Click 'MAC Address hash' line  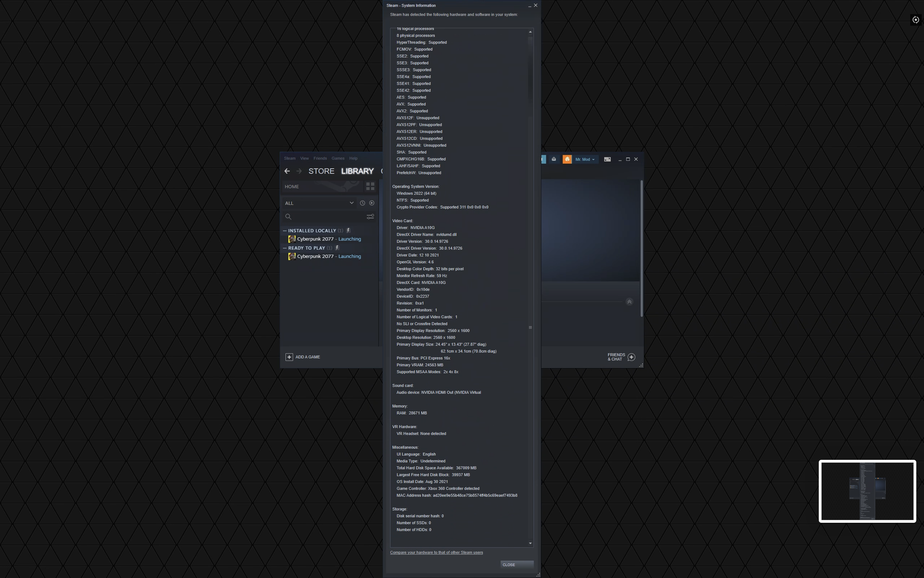point(457,495)
